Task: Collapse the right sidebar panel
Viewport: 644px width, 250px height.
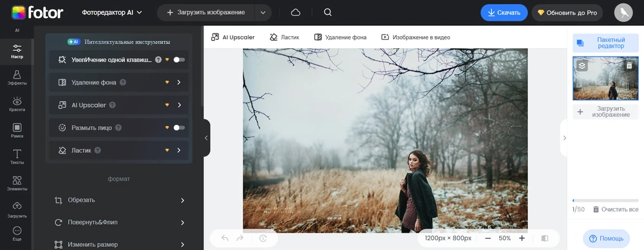Action: coord(564,138)
